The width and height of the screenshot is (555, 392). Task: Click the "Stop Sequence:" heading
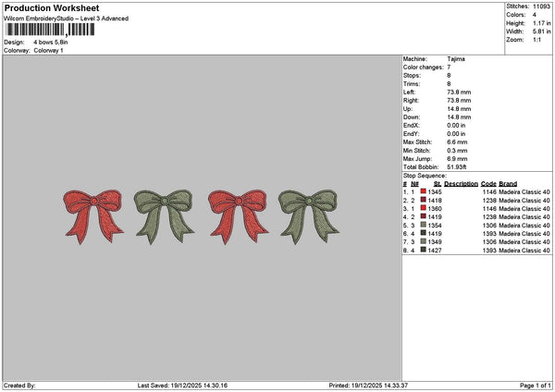425,176
